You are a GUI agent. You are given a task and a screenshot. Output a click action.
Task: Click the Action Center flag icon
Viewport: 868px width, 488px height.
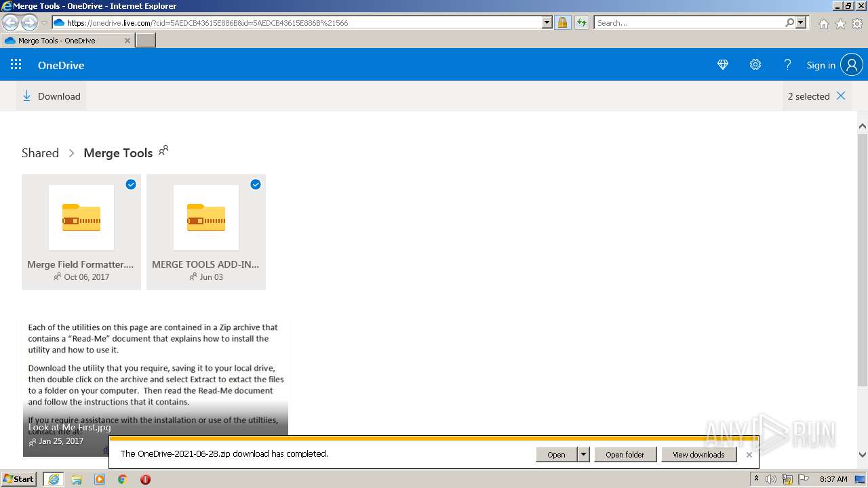point(803,479)
